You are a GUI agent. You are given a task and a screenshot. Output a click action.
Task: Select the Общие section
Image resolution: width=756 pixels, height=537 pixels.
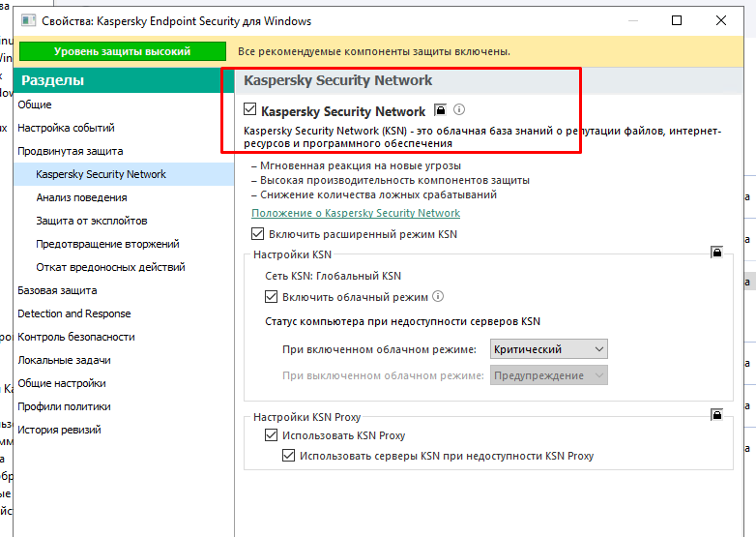click(x=124, y=104)
